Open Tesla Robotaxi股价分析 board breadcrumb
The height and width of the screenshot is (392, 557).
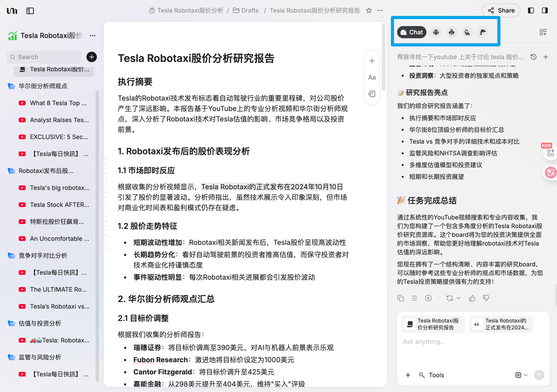point(186,10)
